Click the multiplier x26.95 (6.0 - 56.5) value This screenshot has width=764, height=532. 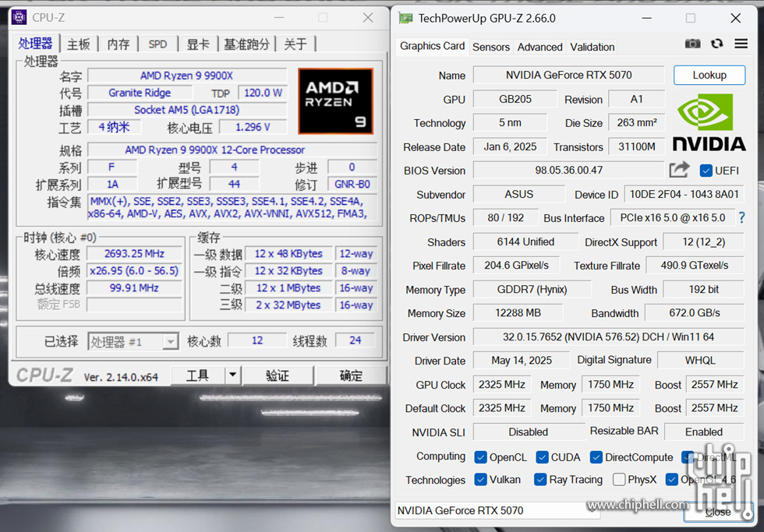point(134,270)
